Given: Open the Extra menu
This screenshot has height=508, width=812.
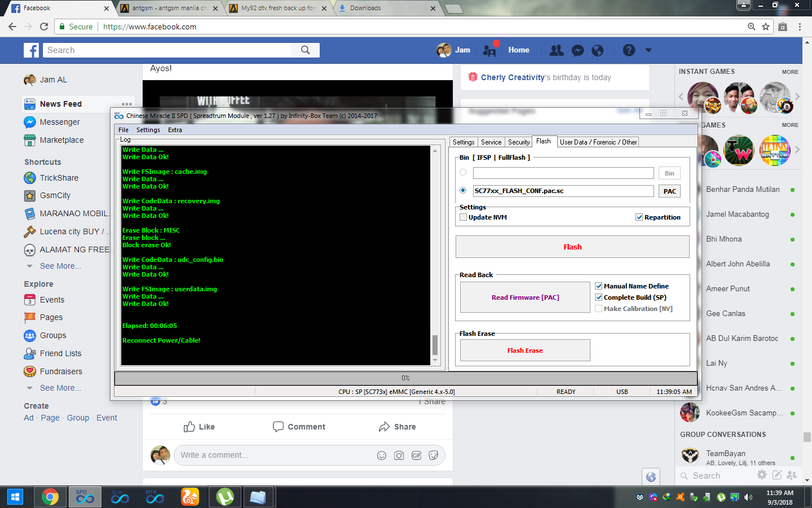Looking at the screenshot, I should (175, 130).
